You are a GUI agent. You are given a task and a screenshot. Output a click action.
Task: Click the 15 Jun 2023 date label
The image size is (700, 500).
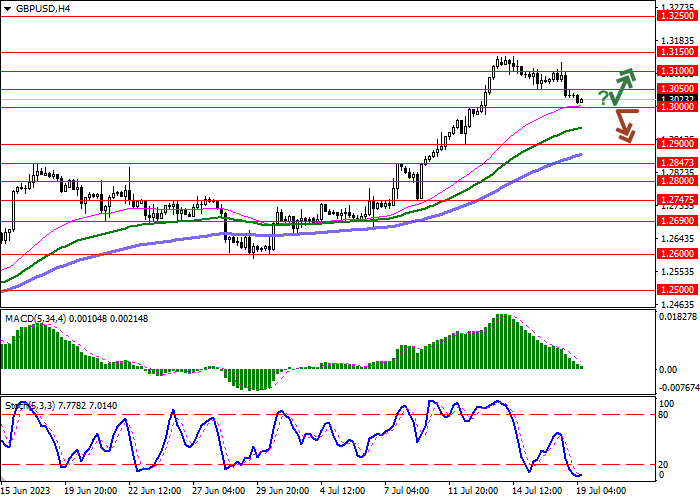[x=25, y=491]
